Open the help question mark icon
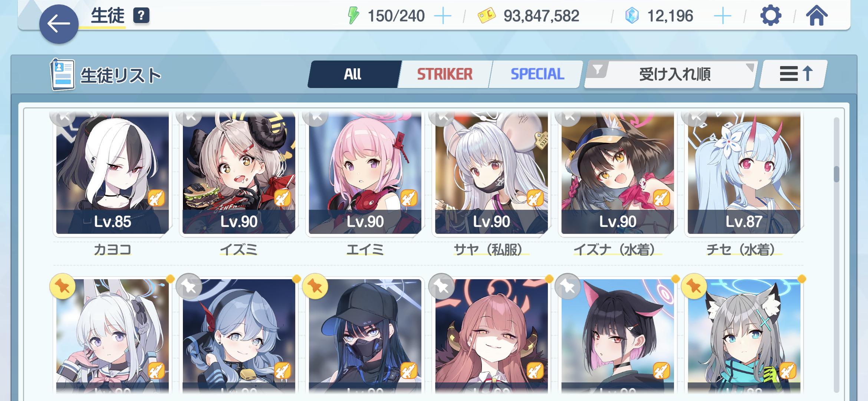This screenshot has height=401, width=868. tap(141, 16)
